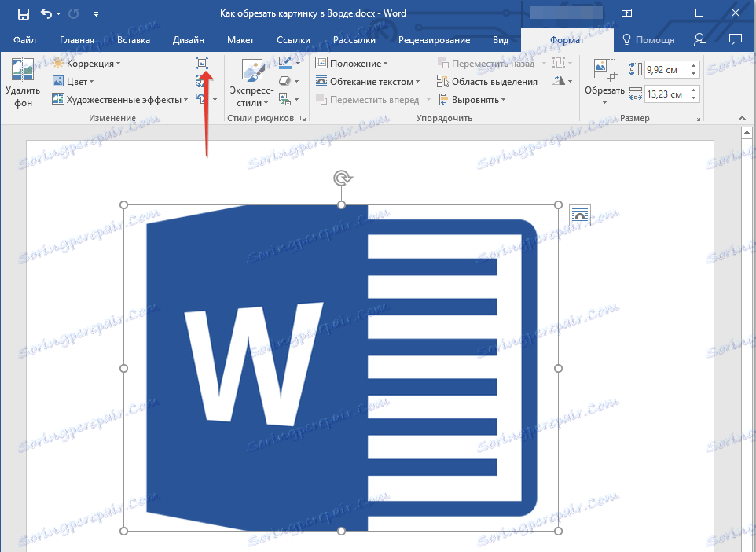
Task: Click the rotate objects triangle icon
Action: [x=560, y=81]
